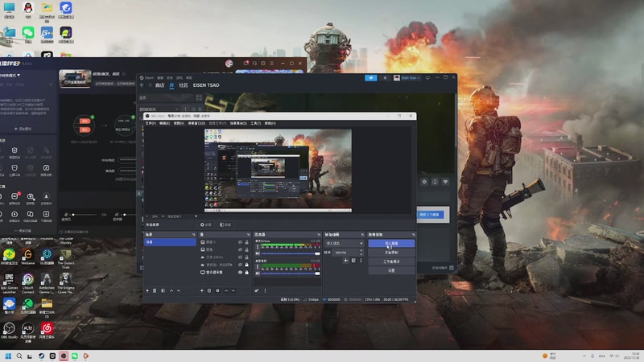Open top mixer channel options dots
The width and height of the screenshot is (644, 362).
pyautogui.click(x=258, y=247)
